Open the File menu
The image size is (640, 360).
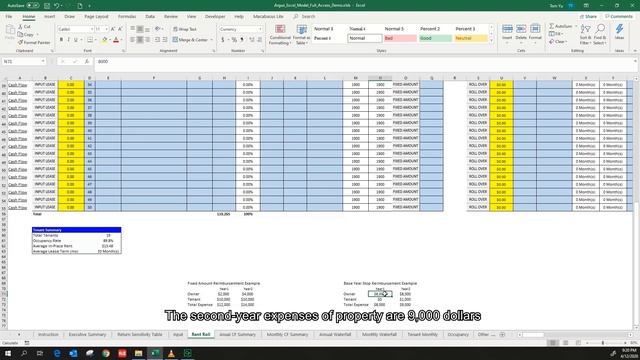coord(9,16)
